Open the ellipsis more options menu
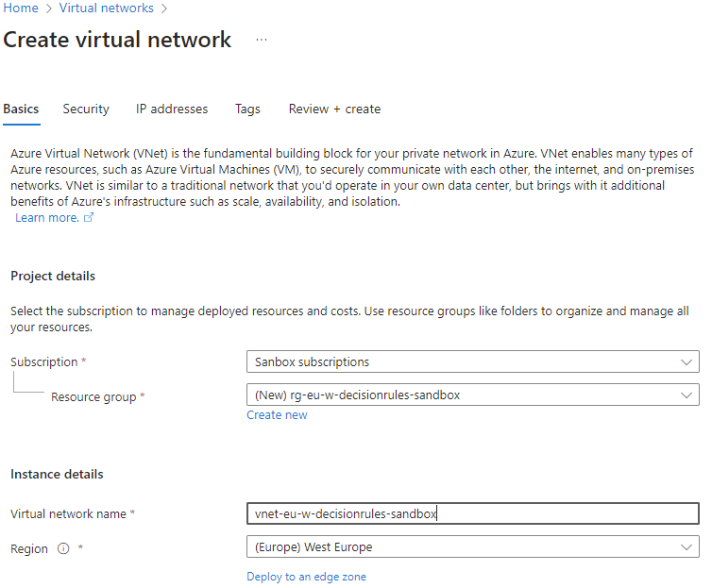The width and height of the screenshot is (712, 588). click(x=262, y=40)
